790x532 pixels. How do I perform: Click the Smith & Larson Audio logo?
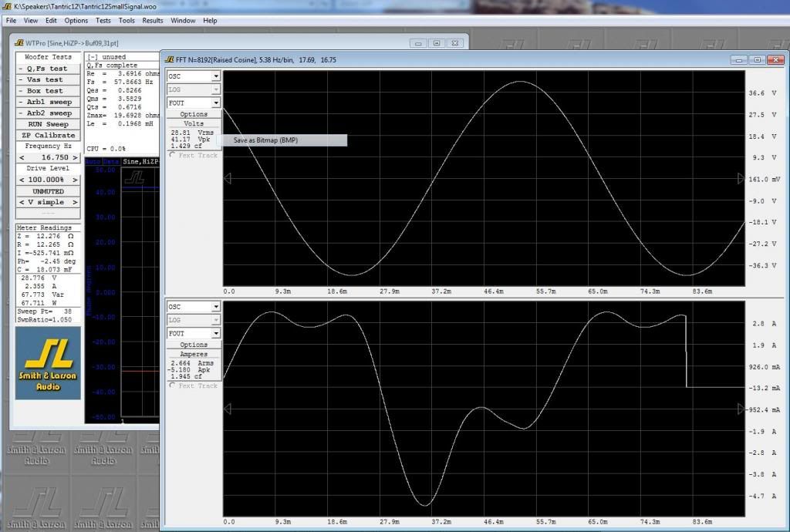click(x=48, y=363)
